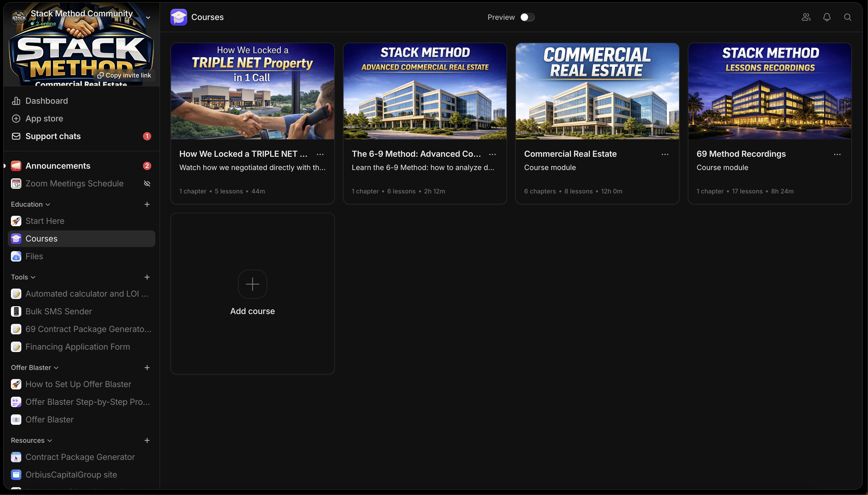The height and width of the screenshot is (495, 868).
Task: Click the notifications bell icon
Action: [x=826, y=17]
